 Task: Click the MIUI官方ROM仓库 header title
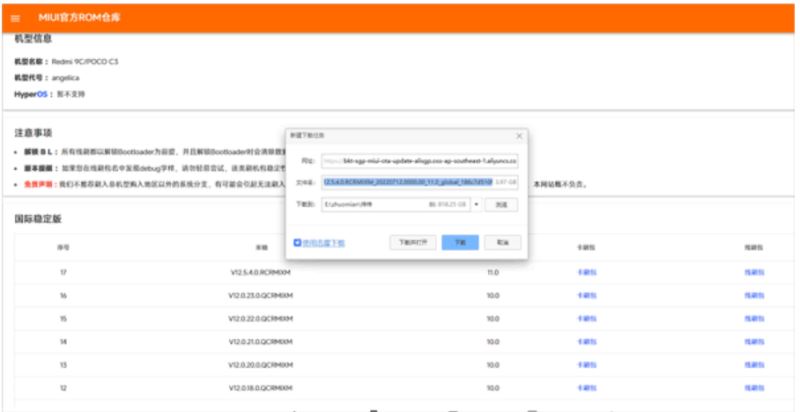[79, 18]
